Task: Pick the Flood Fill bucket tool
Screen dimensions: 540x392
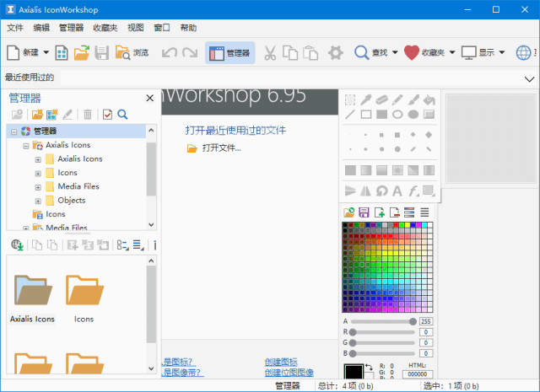Action: tap(429, 100)
